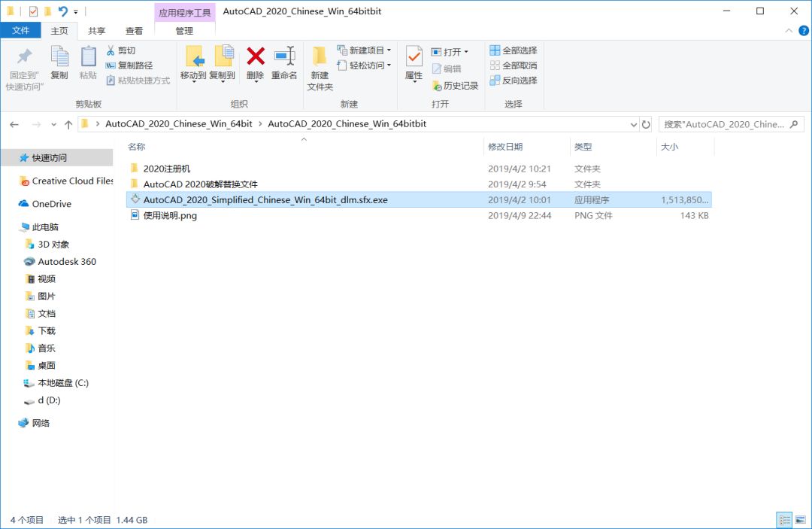
Task: Click the title bar properties checkmark icon
Action: click(x=33, y=11)
